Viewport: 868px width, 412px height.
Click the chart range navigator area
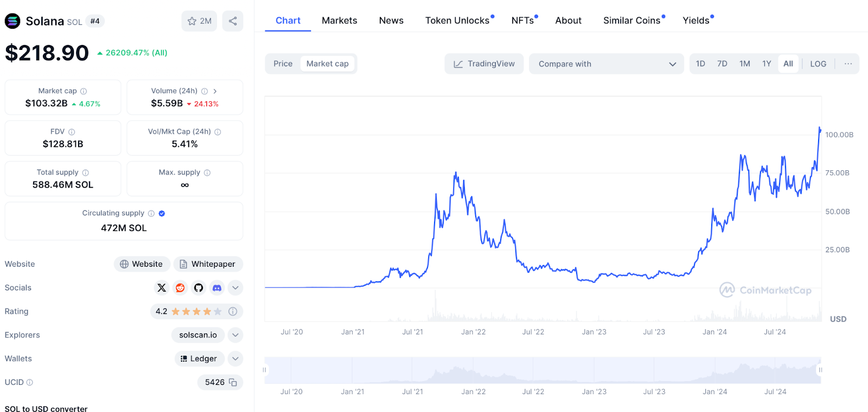coord(542,370)
